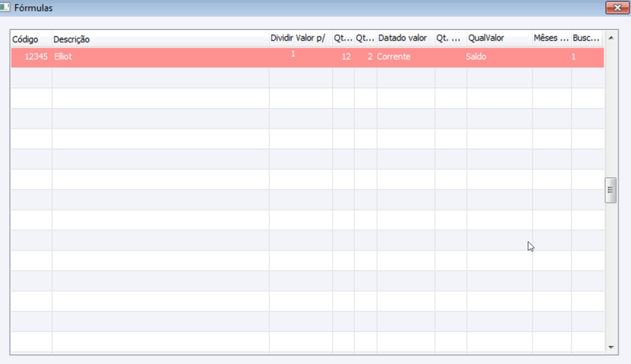Sort by the Código column header
The height and width of the screenshot is (364, 631).
pyautogui.click(x=32, y=39)
